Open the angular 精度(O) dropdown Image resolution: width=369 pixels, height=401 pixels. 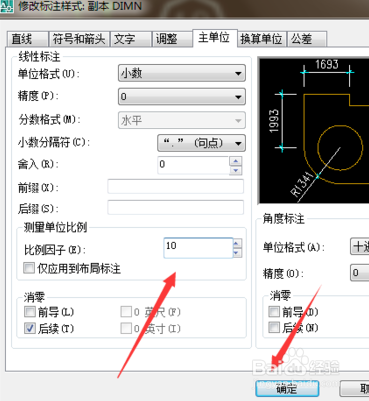pos(359,272)
